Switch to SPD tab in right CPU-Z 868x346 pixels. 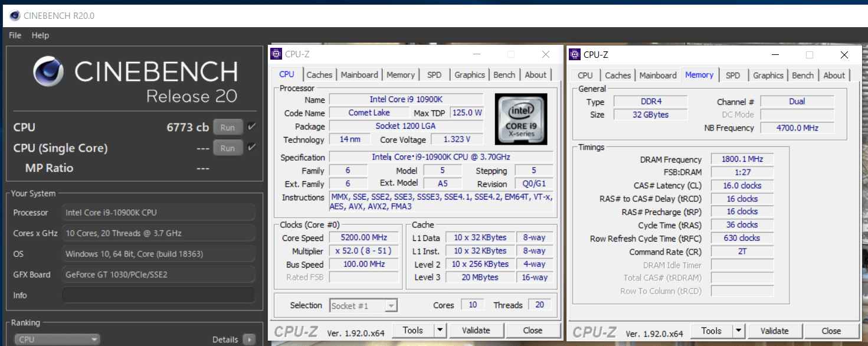coord(733,75)
